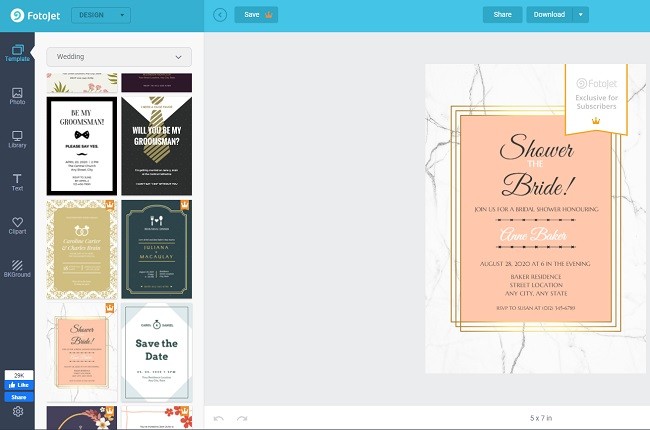Click the 5 x 7 in size label
Image resolution: width=650 pixels, height=430 pixels.
click(541, 418)
